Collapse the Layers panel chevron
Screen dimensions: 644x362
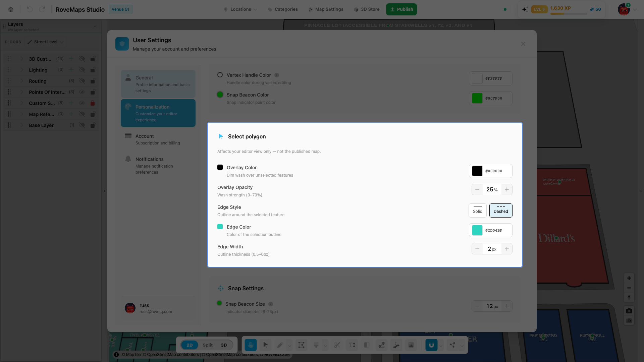95,26
